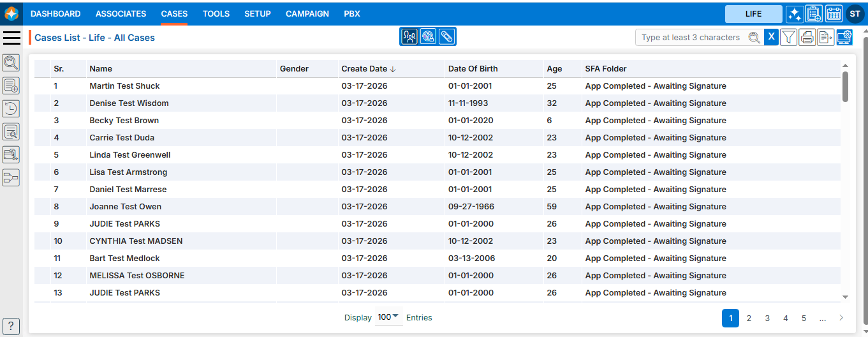This screenshot has height=337, width=868.
Task: Click the search field for cases
Action: click(x=691, y=38)
